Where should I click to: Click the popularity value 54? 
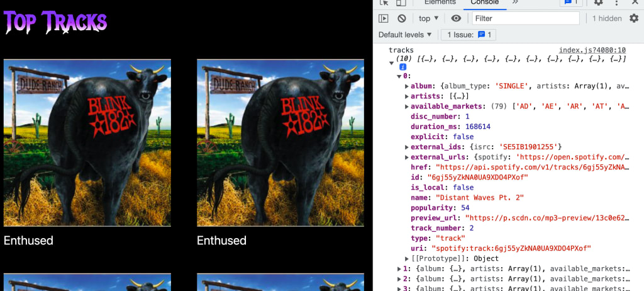pos(465,208)
